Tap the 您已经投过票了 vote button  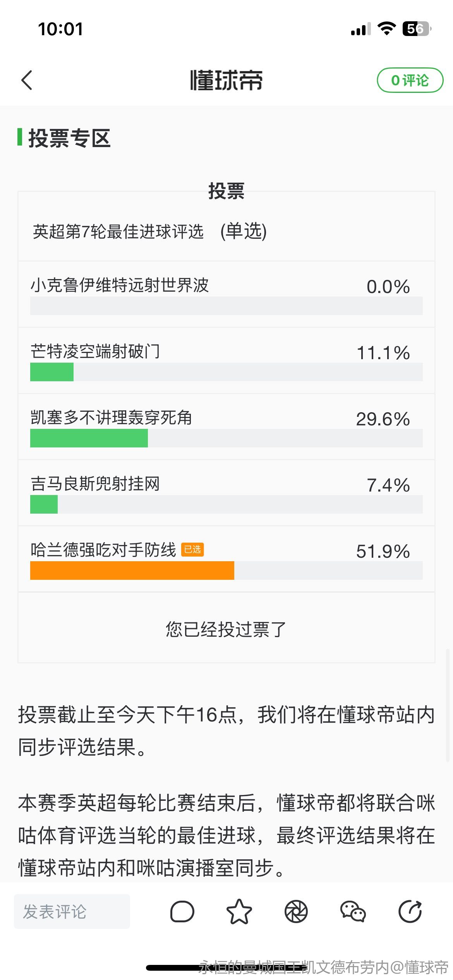226,629
